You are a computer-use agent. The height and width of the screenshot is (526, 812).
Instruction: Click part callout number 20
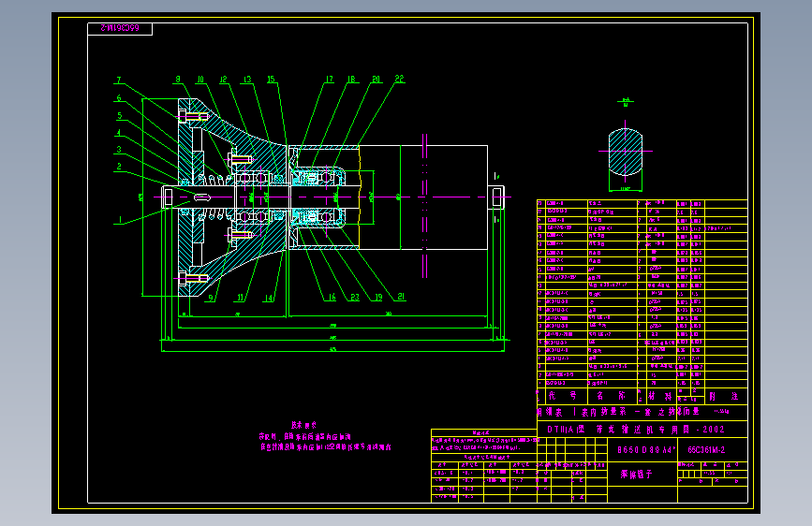(376, 80)
